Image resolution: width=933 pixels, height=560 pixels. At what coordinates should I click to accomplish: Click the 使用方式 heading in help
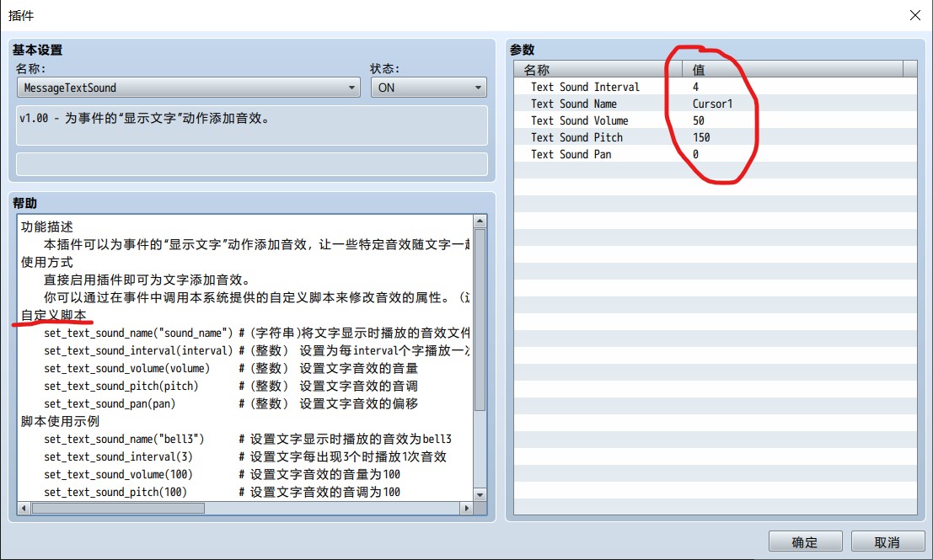pyautogui.click(x=47, y=262)
